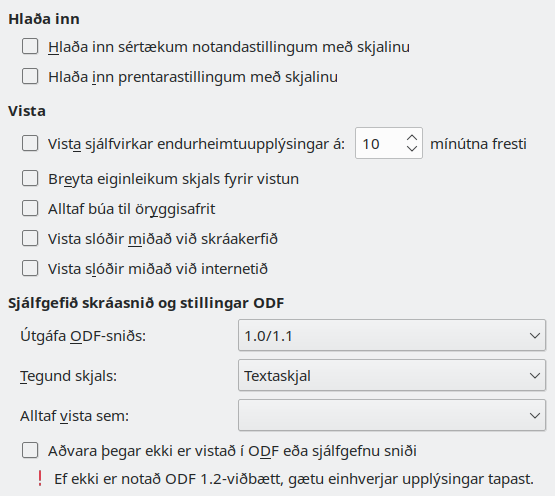The height and width of the screenshot is (496, 555).
Task: Click the 'mínútna fresti' label
Action: coord(478,144)
